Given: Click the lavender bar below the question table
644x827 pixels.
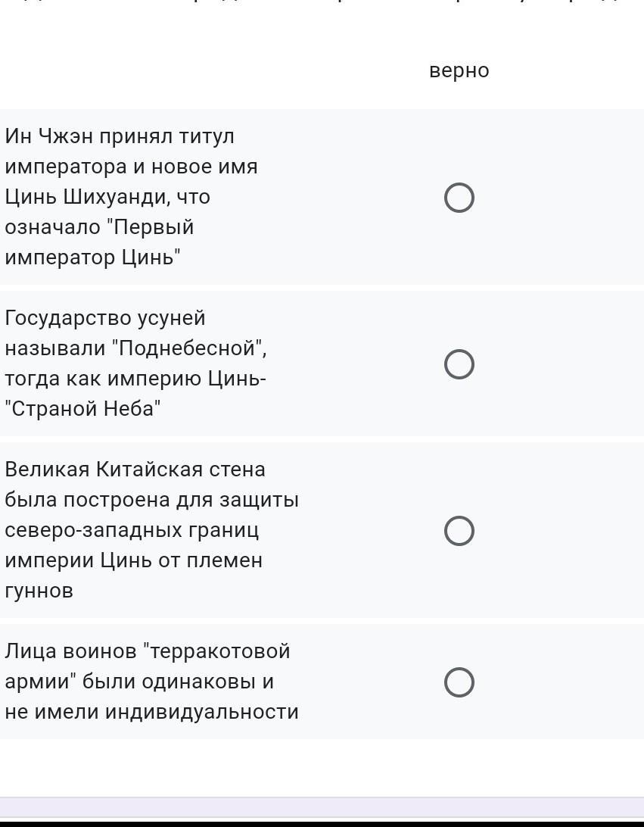Looking at the screenshot, I should click(x=322, y=807).
